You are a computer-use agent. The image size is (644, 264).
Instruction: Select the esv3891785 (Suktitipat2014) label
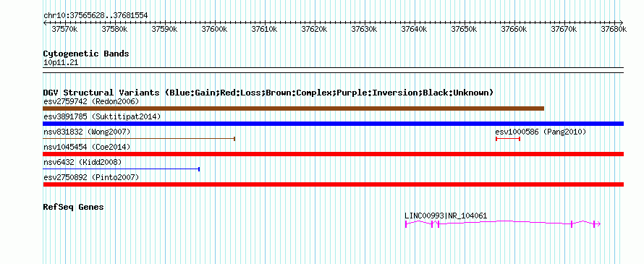(x=102, y=116)
